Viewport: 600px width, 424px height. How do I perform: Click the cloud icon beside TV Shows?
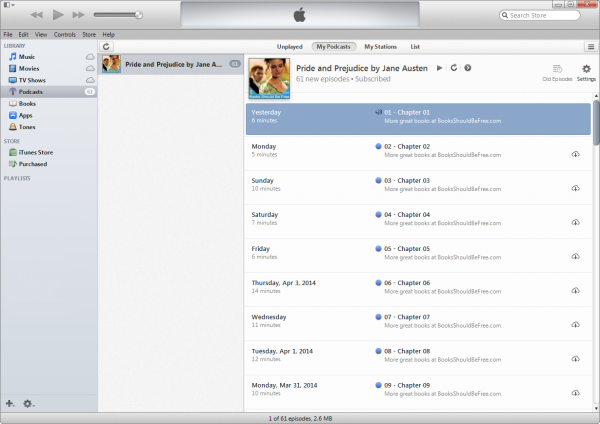click(x=90, y=80)
